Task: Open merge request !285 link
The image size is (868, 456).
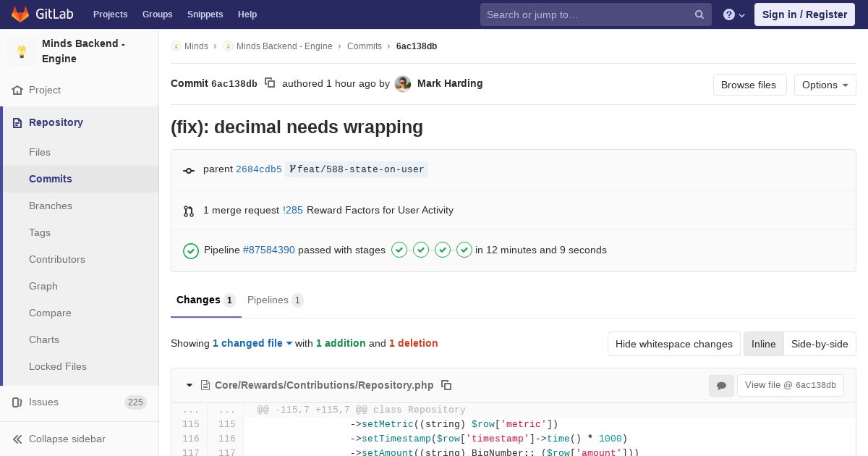Action: pos(293,210)
